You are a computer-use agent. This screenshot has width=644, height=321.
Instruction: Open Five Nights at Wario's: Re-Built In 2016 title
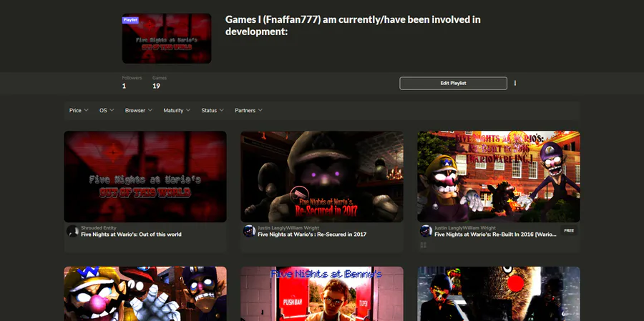click(495, 234)
